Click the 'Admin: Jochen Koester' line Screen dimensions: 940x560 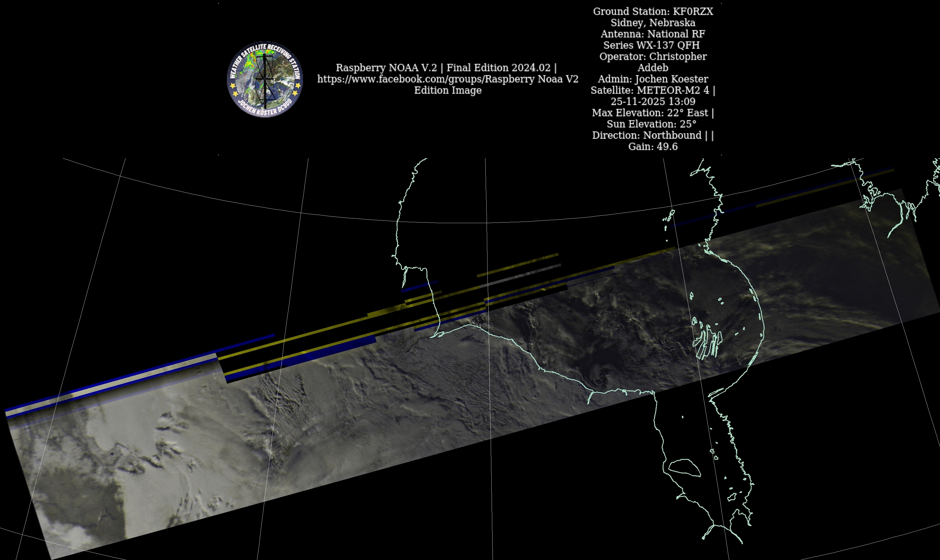[653, 79]
